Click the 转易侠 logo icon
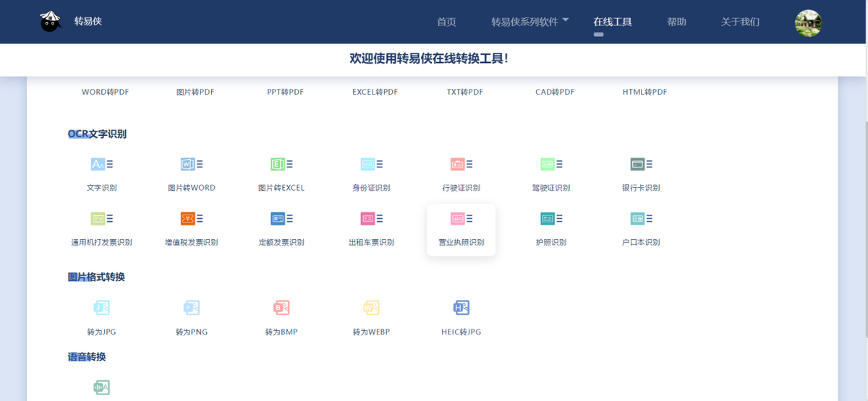 coord(51,22)
